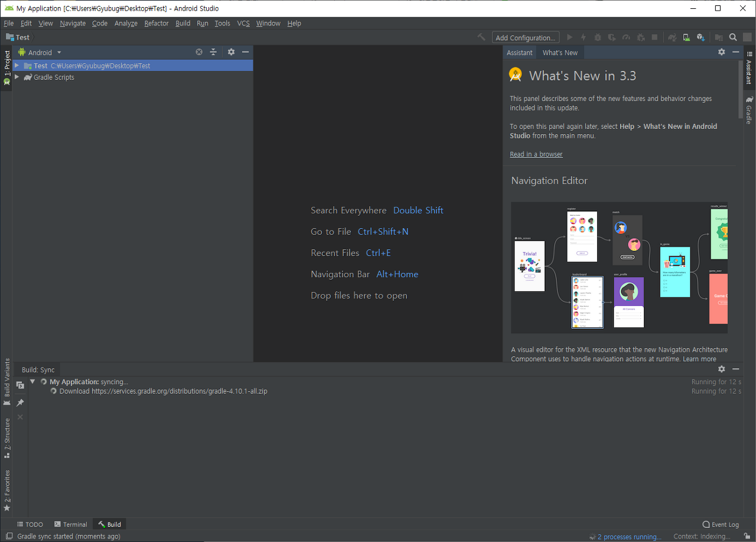Open Build panel settings gear
The width and height of the screenshot is (756, 542).
(x=721, y=369)
